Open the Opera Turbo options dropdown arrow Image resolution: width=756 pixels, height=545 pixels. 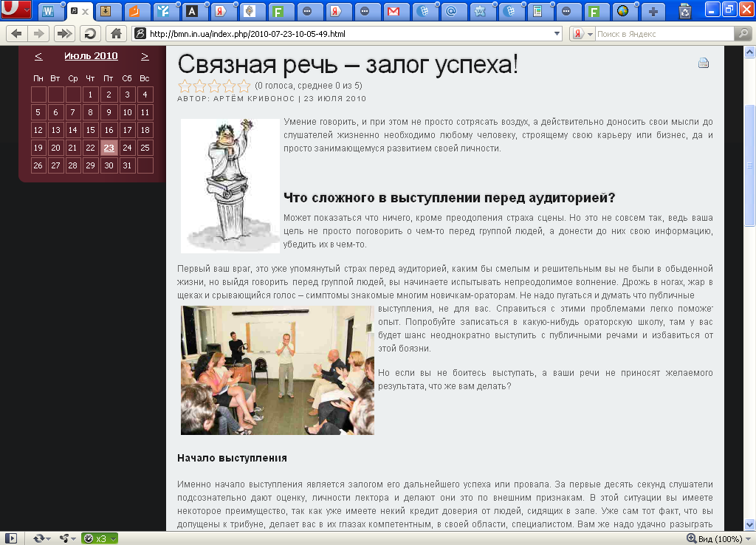(112, 539)
